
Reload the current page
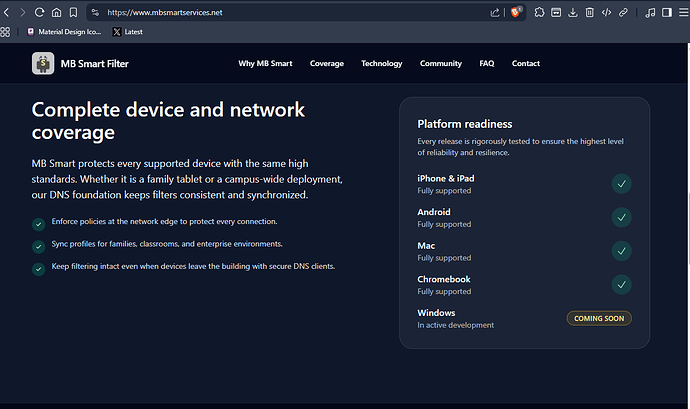[x=40, y=12]
